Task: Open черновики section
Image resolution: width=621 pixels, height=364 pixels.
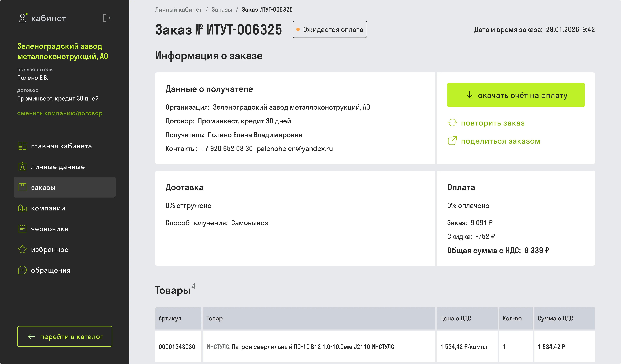Action: (65, 229)
